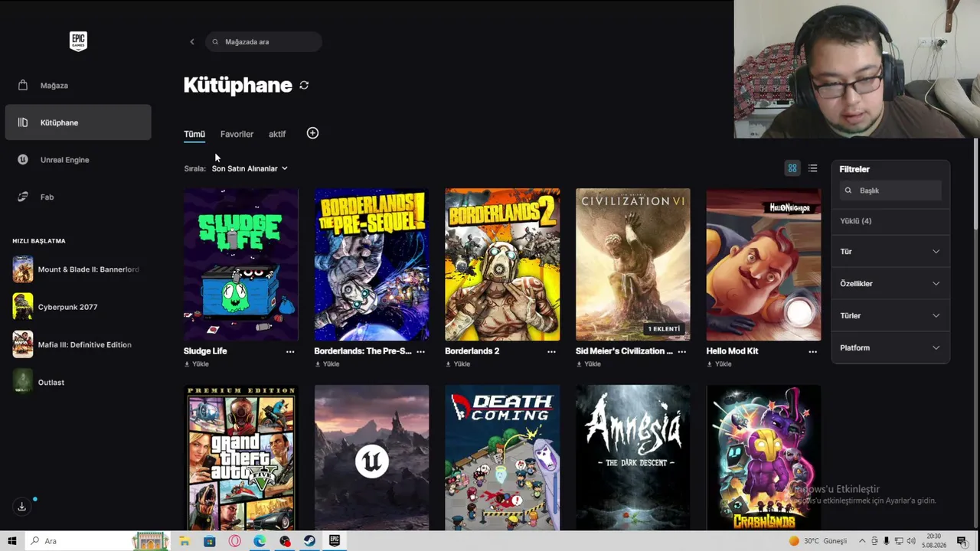Open more options for Hello Mod Kit
980x551 pixels.
coord(812,352)
